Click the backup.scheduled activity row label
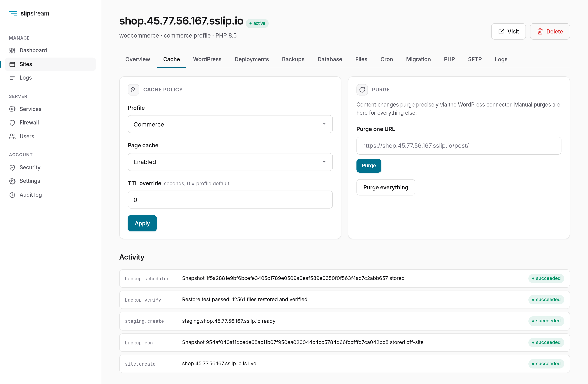 click(147, 279)
